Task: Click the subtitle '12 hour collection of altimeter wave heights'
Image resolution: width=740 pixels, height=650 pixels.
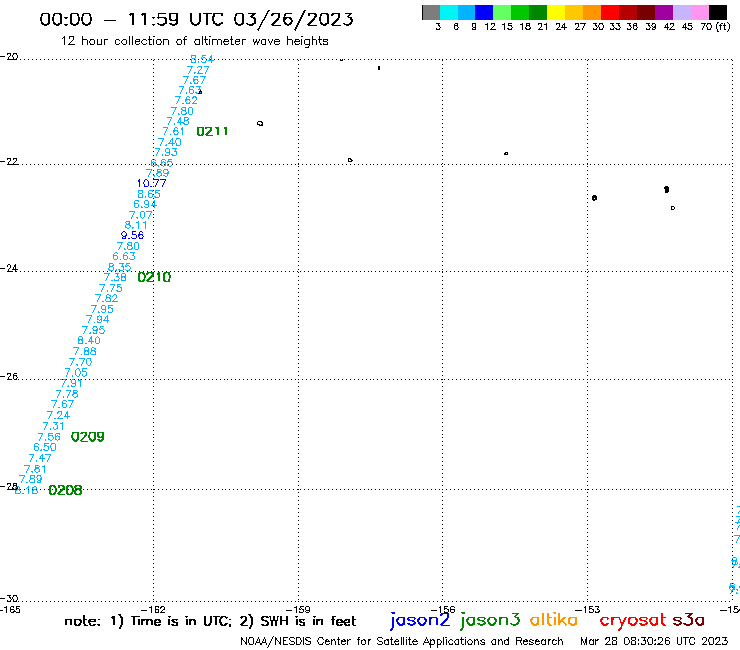Action: [x=194, y=41]
